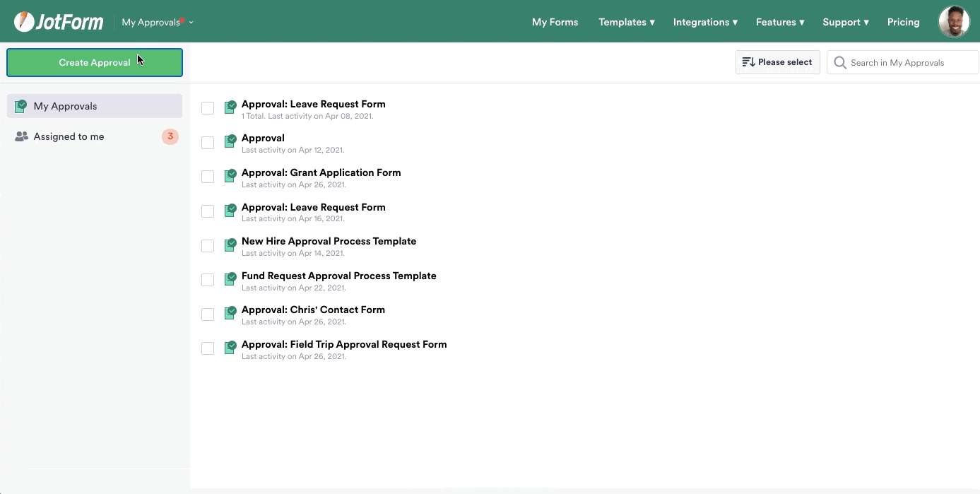Open Approval: Field Trip Approval Request Form
This screenshot has width=980, height=494.
344,344
